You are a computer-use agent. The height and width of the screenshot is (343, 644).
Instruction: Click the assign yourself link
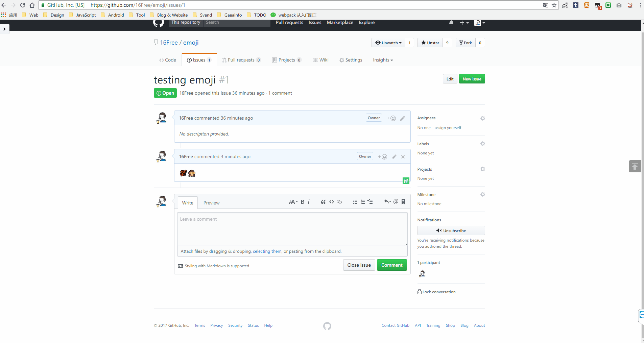448,128
